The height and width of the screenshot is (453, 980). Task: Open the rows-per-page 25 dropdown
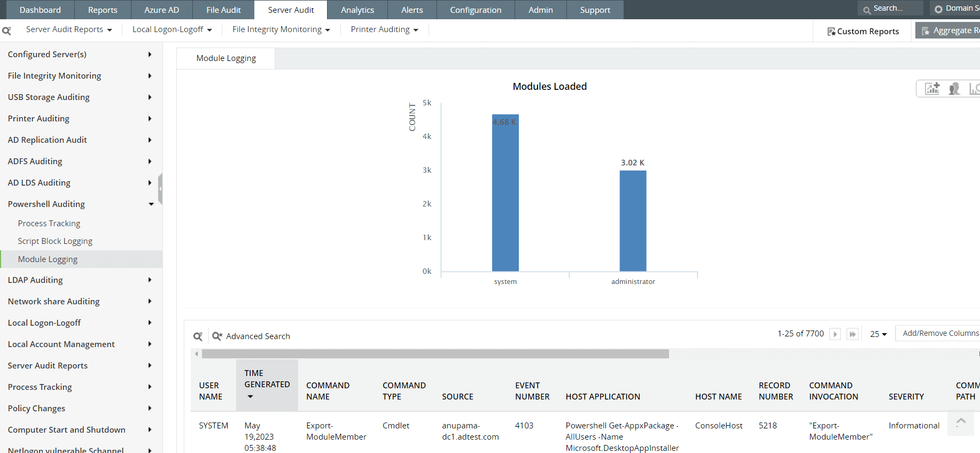pos(878,334)
